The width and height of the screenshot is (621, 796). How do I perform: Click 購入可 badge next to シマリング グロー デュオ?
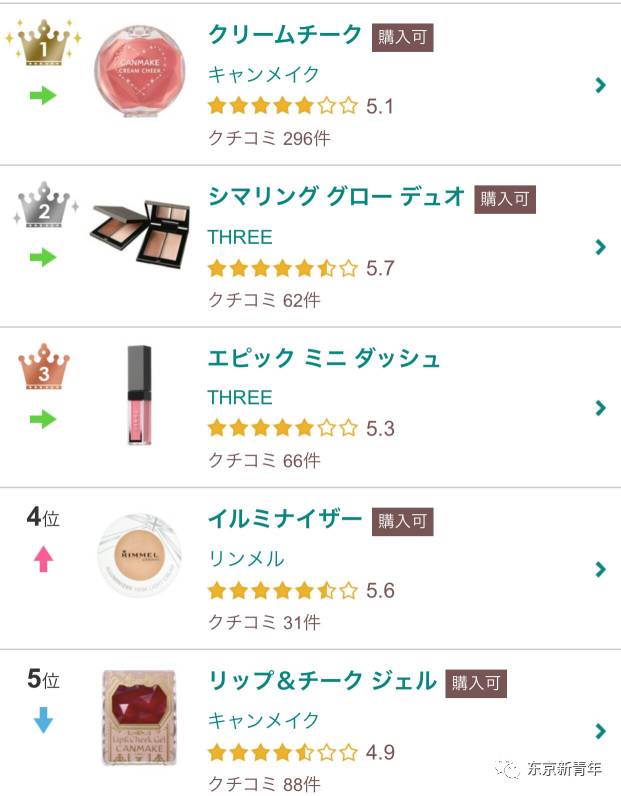pos(505,198)
